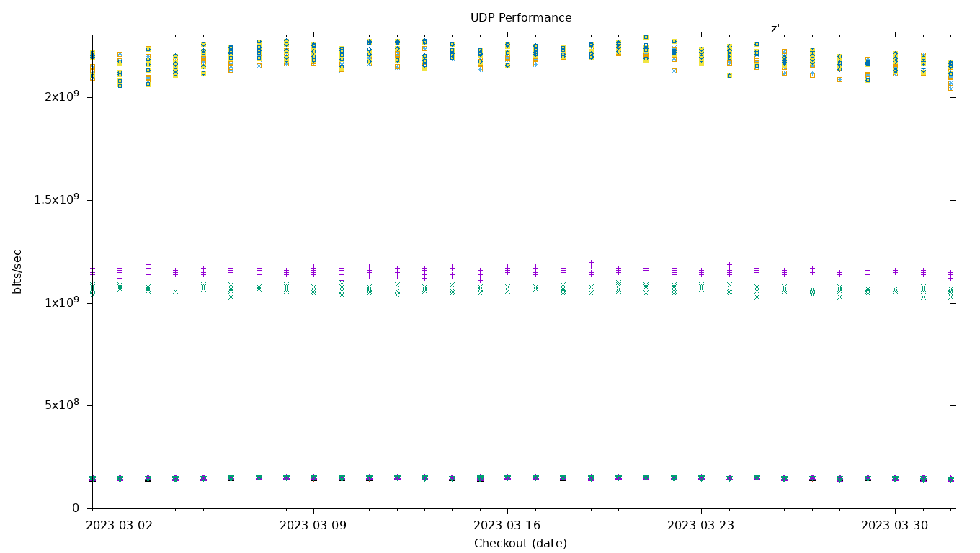Screen dimensions: 980x553
Task: Click the vertical z' marker line
Action: [775, 271]
